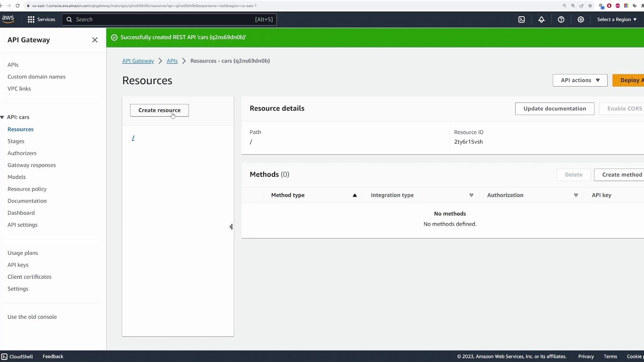Click the Create resource button
644x362 pixels.
pos(159,110)
